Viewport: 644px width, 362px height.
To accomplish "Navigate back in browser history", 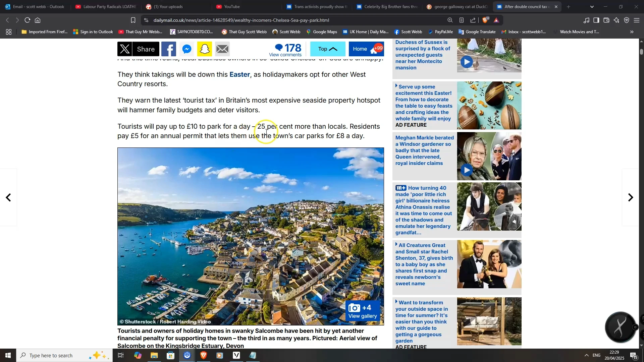I will tap(7, 20).
